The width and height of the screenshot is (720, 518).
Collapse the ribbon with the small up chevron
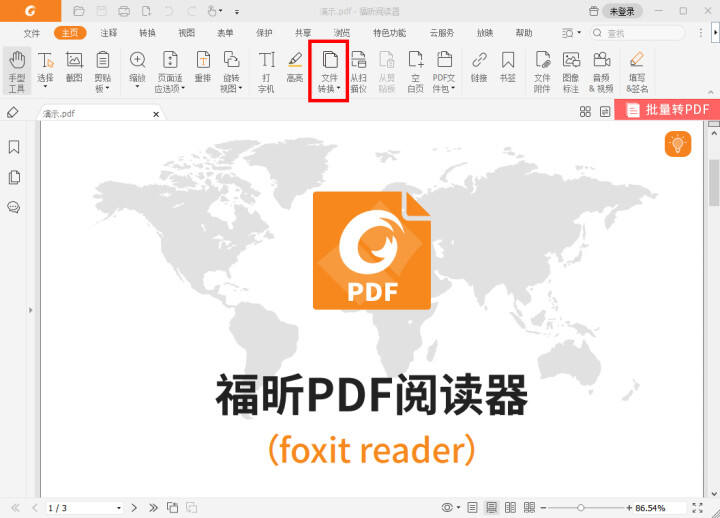pyautogui.click(x=710, y=92)
